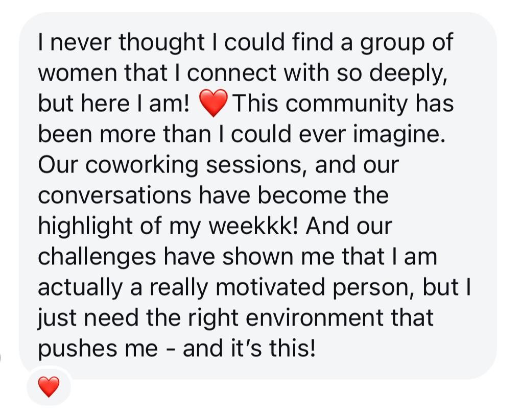Click the word 'challenges' in the message
The image size is (521, 420).
97,257
